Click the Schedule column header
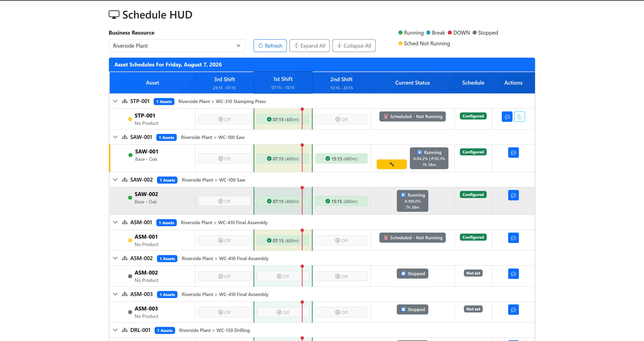This screenshot has width=644, height=341. click(x=473, y=83)
